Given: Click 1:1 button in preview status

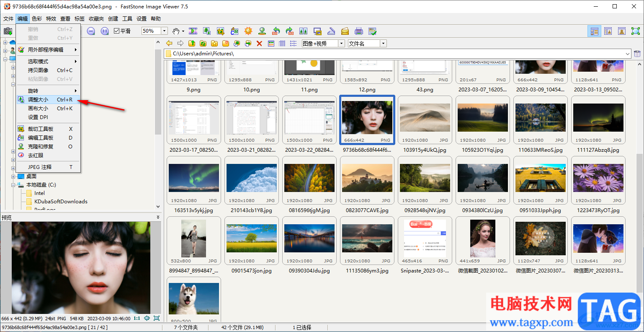Looking at the screenshot, I should pyautogui.click(x=137, y=319).
